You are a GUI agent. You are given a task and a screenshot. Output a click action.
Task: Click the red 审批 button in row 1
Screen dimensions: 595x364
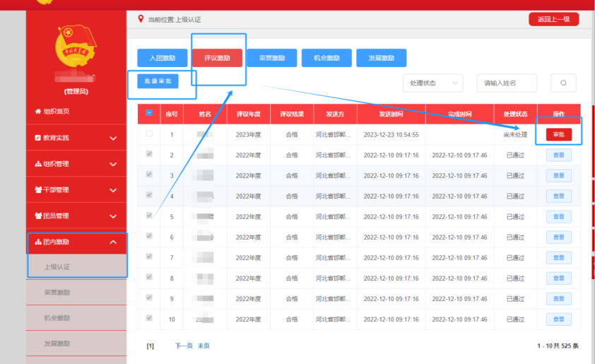click(558, 134)
